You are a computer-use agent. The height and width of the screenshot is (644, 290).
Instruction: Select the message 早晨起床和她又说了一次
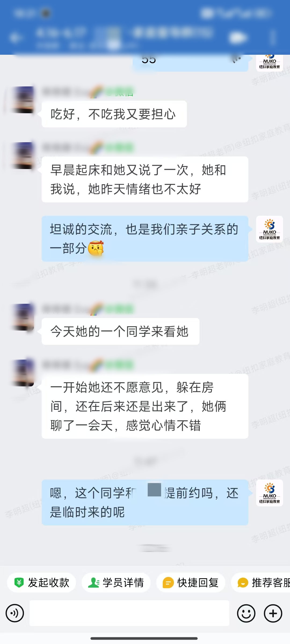(145, 179)
